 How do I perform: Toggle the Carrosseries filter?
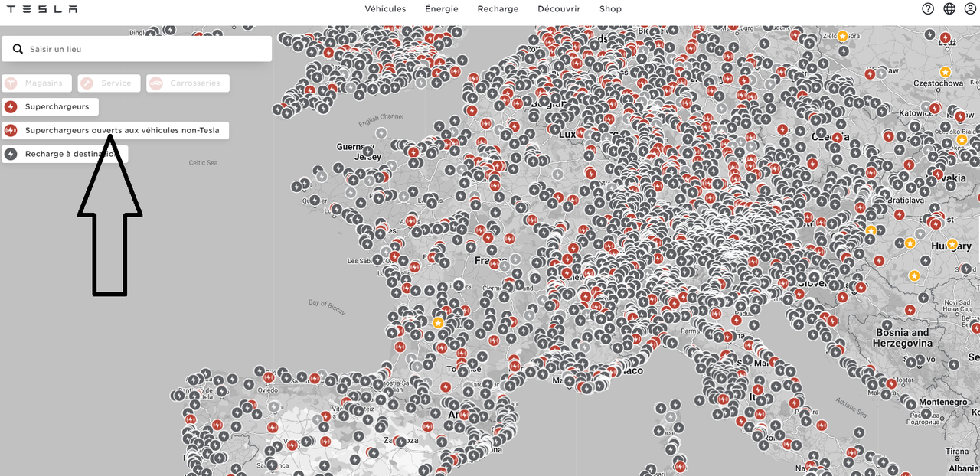188,83
